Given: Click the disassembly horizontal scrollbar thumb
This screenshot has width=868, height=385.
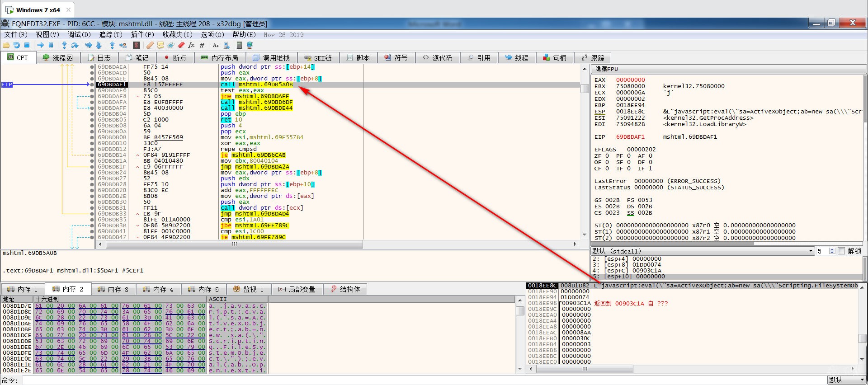Looking at the screenshot, I should coord(234,244).
